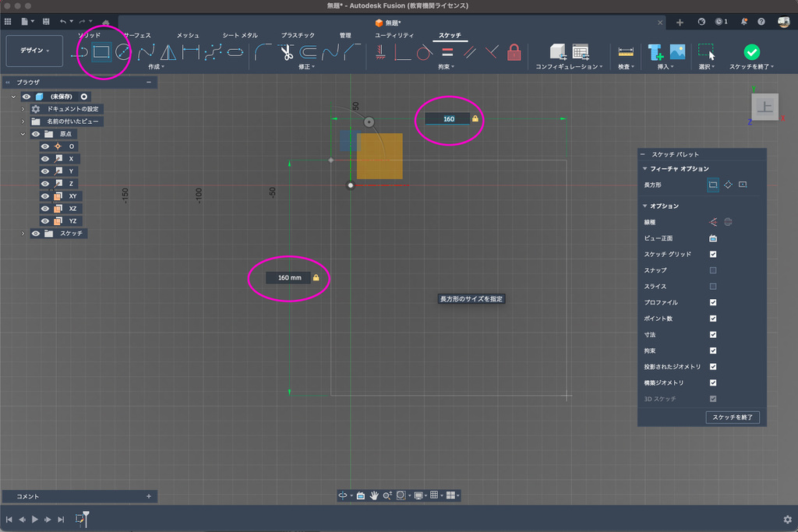
Task: Click the Look At icon beside ビュー正面
Action: [x=712, y=238]
